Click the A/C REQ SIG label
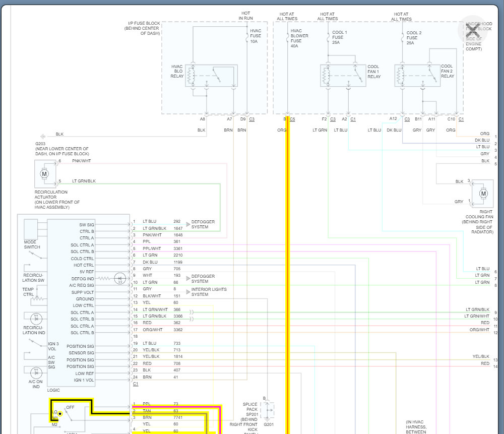The height and width of the screenshot is (434, 504). pyautogui.click(x=82, y=285)
